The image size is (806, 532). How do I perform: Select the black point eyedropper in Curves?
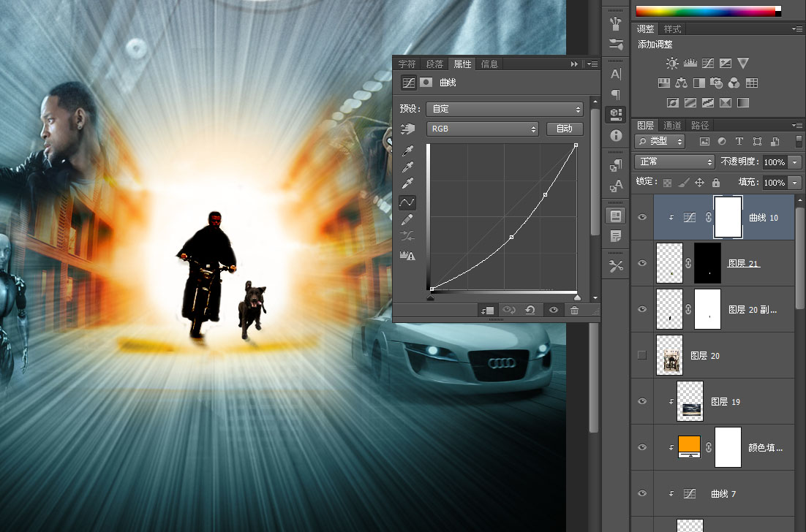coord(407,151)
